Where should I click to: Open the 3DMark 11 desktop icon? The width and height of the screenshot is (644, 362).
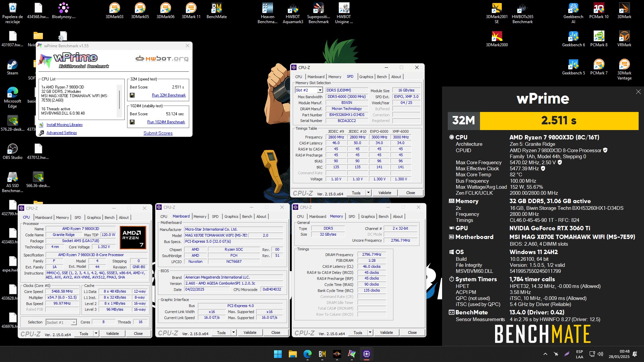191,11
